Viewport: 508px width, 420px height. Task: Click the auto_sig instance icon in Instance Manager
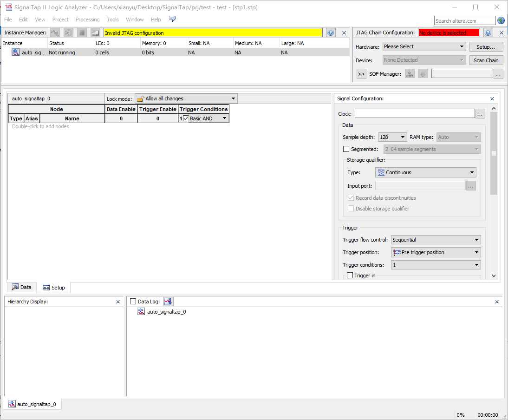[x=15, y=52]
